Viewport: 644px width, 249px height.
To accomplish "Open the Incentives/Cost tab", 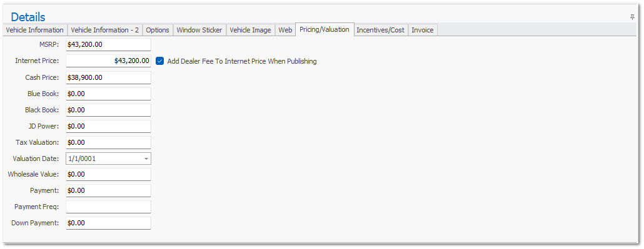I will [381, 30].
